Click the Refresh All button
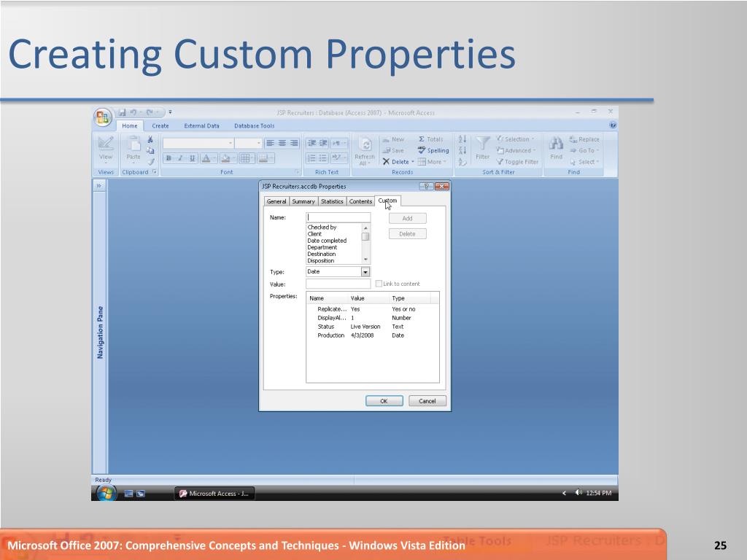Viewport: 747px width, 560px height. [x=365, y=151]
